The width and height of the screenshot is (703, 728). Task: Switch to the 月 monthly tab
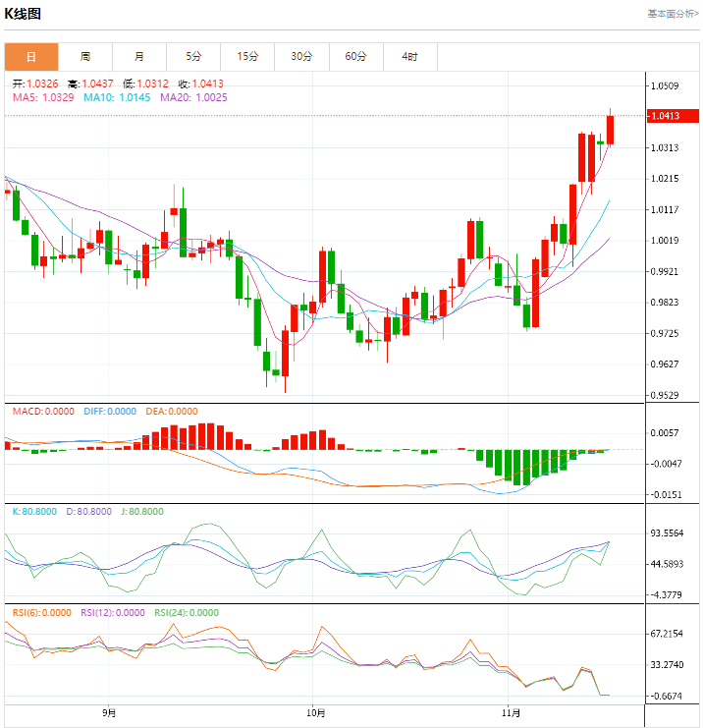139,57
